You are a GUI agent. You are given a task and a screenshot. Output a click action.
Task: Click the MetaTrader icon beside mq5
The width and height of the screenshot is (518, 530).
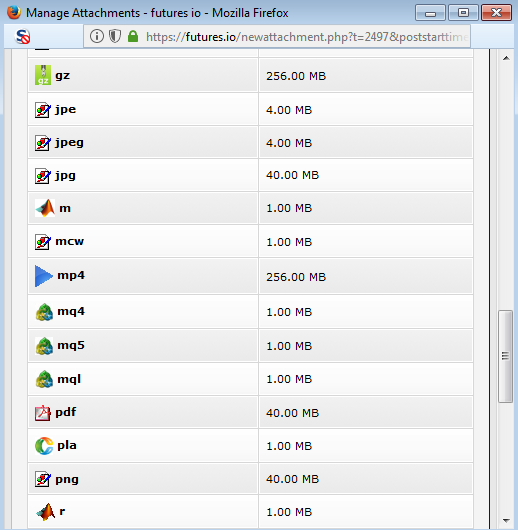coord(44,346)
